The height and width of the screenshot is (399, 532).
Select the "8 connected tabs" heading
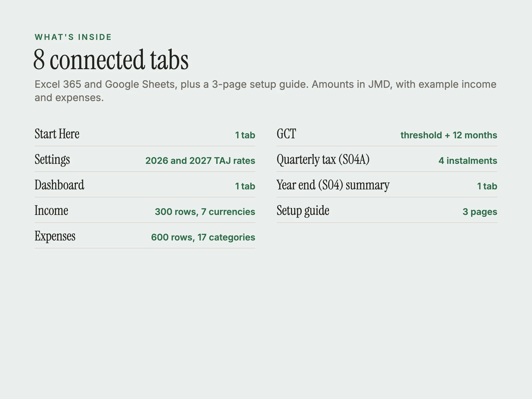(x=111, y=60)
